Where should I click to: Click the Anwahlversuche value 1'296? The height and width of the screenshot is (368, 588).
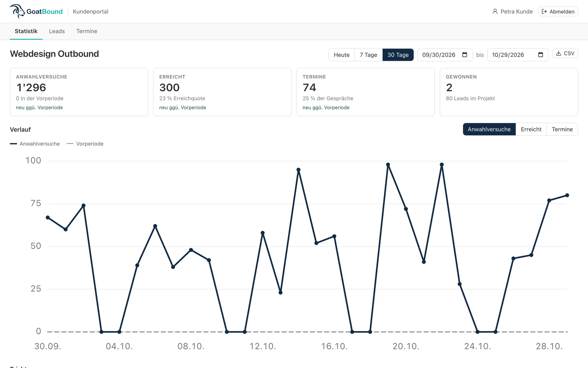coord(31,87)
